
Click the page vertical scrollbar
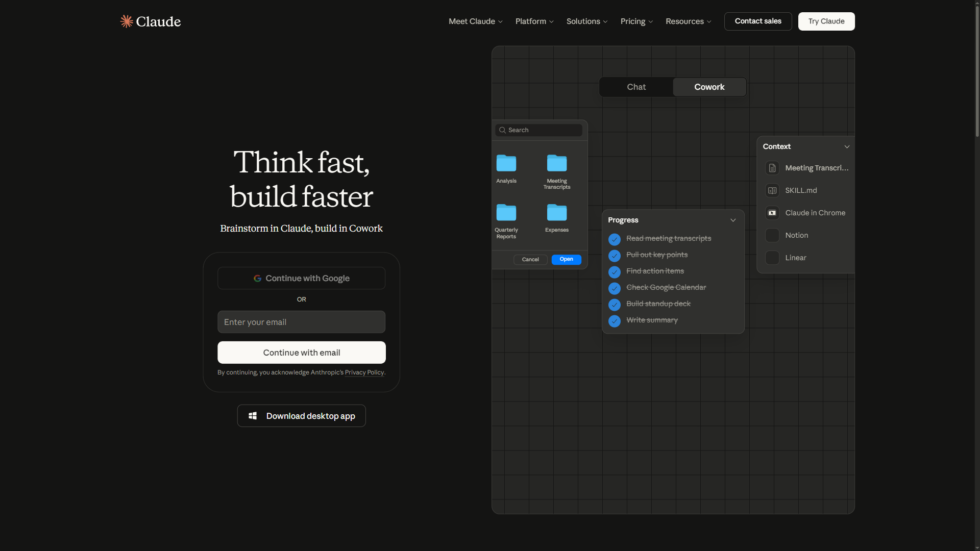click(977, 71)
